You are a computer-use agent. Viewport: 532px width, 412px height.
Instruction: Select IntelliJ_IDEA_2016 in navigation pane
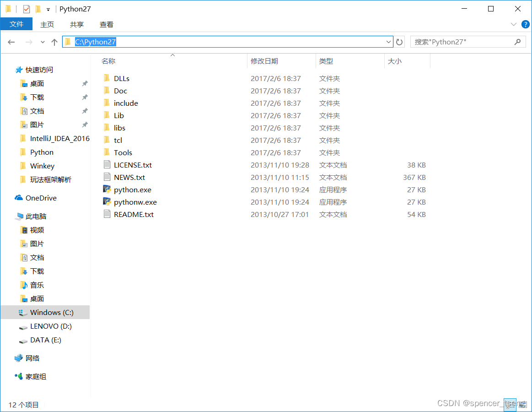[x=45, y=138]
